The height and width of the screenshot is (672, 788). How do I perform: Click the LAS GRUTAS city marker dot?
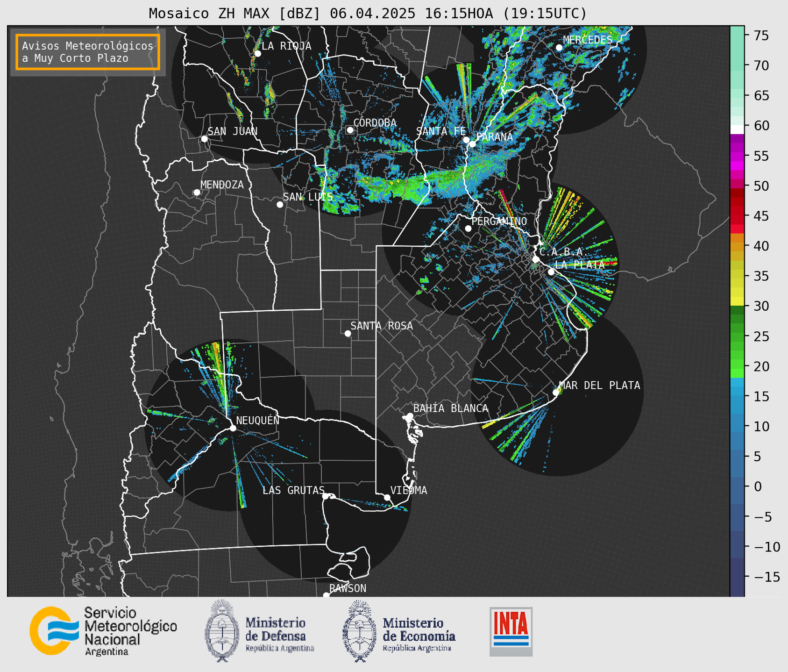[x=326, y=496]
